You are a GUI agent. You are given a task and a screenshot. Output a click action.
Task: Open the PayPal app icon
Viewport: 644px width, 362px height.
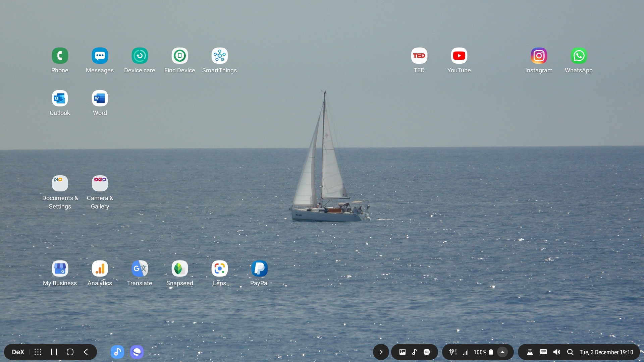[x=259, y=269]
